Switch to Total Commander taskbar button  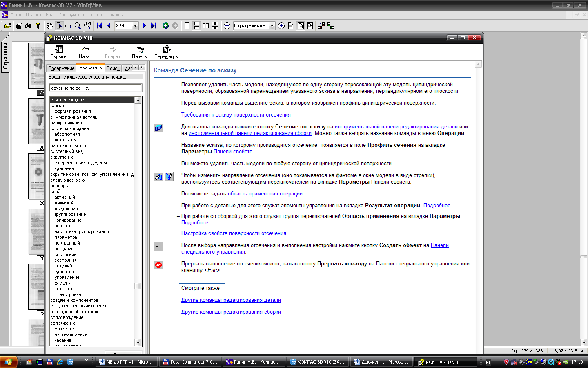pos(190,362)
